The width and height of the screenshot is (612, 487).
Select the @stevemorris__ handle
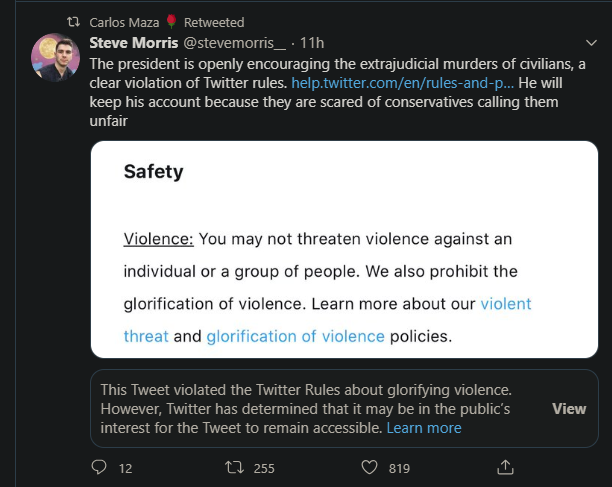pos(235,43)
